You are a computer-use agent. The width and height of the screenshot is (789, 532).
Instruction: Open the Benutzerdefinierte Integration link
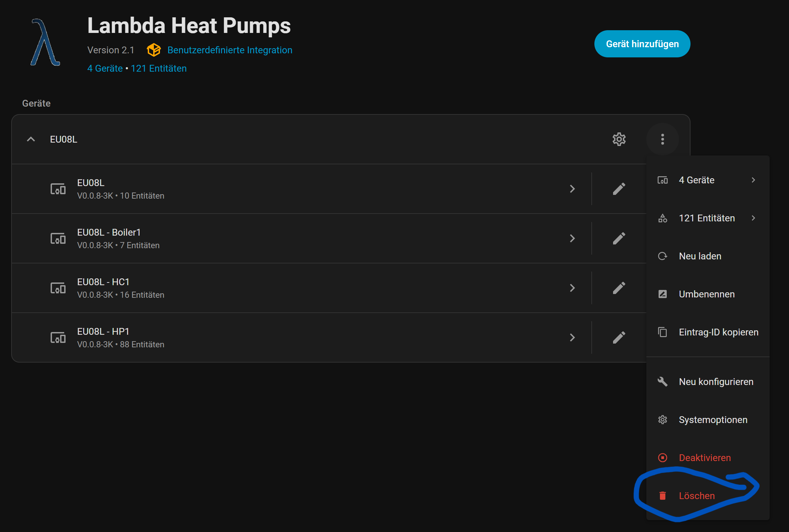click(x=230, y=50)
